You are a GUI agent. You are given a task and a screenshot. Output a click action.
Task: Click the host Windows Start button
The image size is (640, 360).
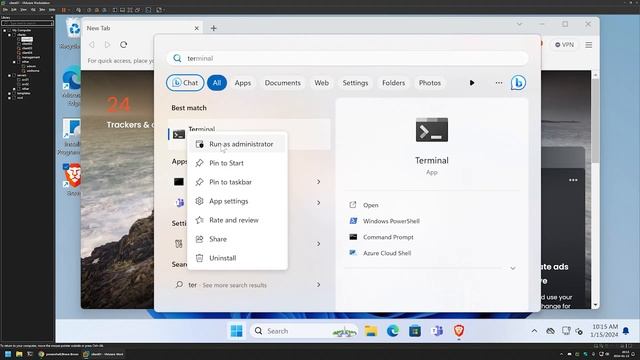click(x=8, y=354)
